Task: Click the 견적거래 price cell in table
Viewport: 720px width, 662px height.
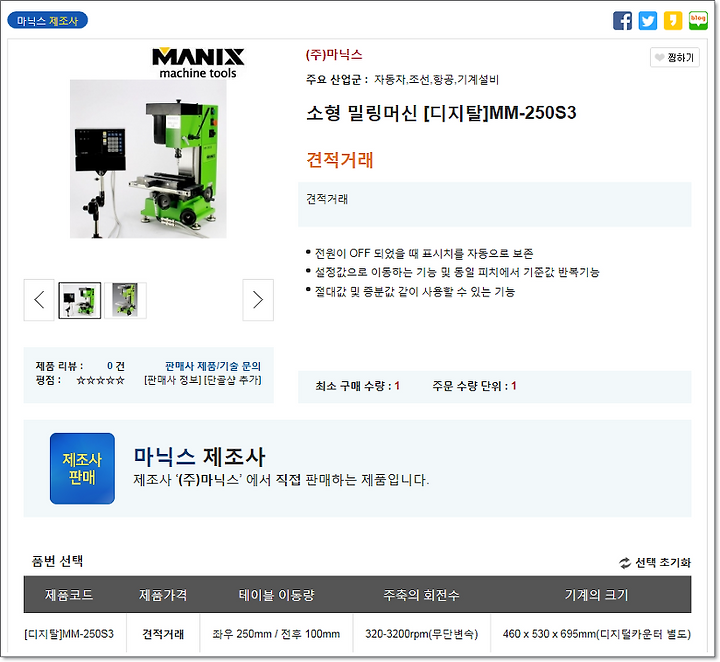Action: pos(163,634)
